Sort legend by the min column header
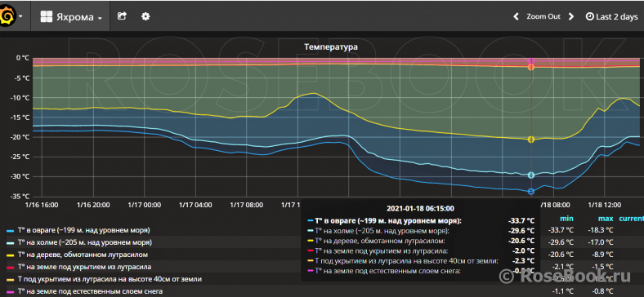 pos(566,219)
